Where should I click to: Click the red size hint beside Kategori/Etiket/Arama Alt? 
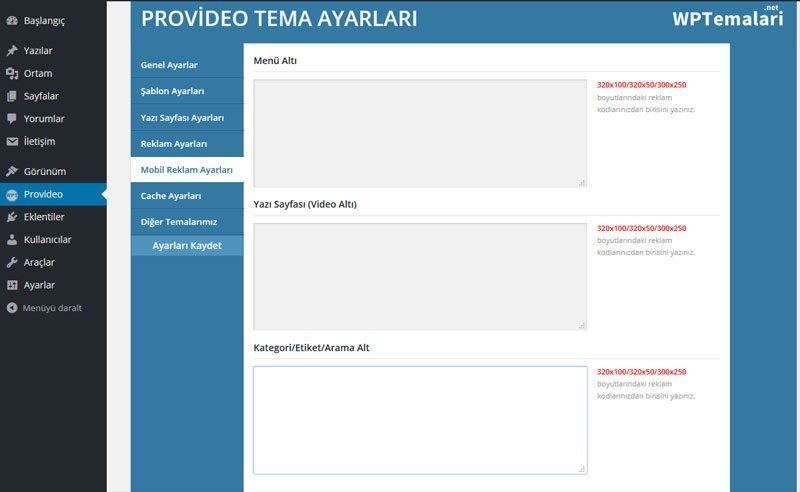pos(641,372)
